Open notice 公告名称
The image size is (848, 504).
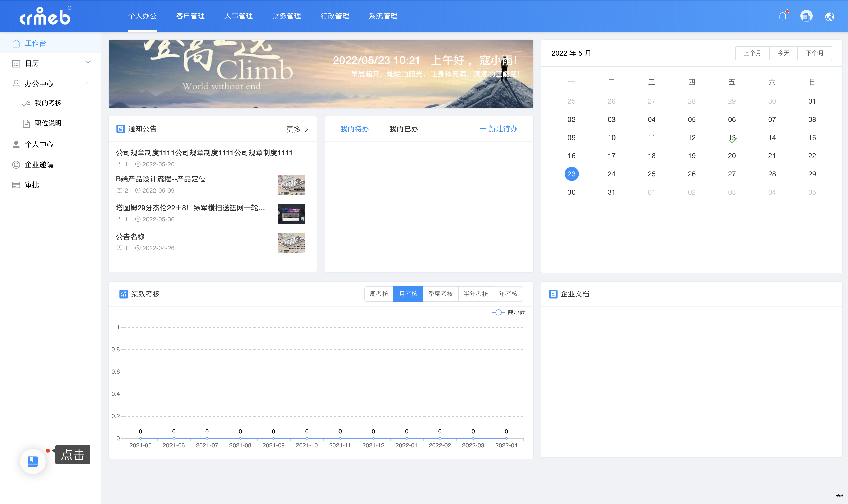pos(130,236)
